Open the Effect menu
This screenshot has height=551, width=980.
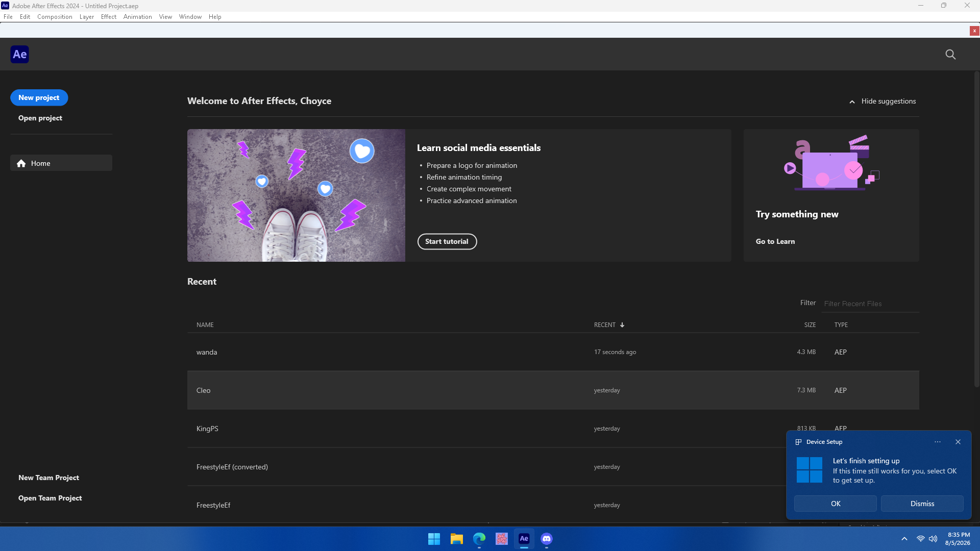(109, 17)
